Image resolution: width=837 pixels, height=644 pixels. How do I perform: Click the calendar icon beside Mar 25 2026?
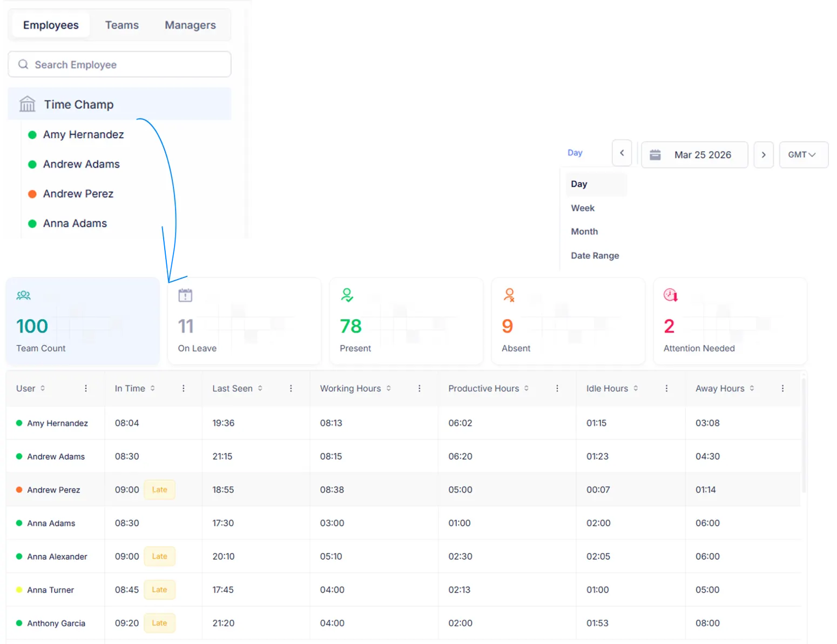pos(656,154)
